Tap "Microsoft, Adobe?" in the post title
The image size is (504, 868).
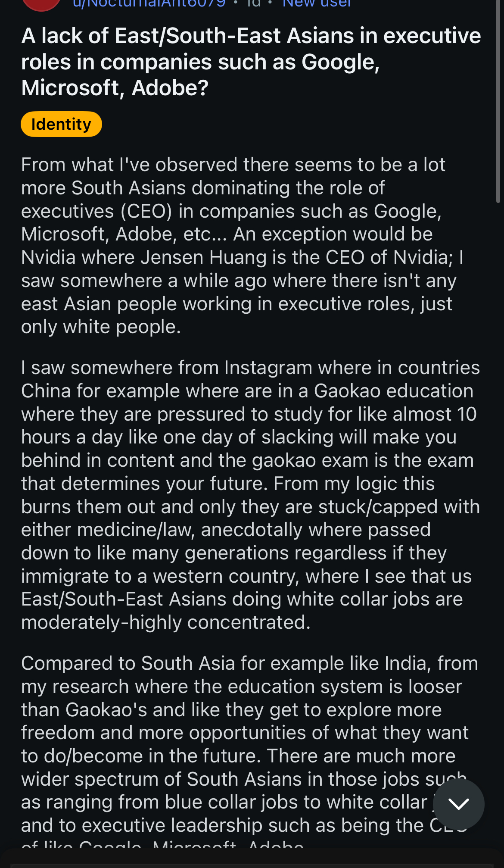(x=115, y=88)
